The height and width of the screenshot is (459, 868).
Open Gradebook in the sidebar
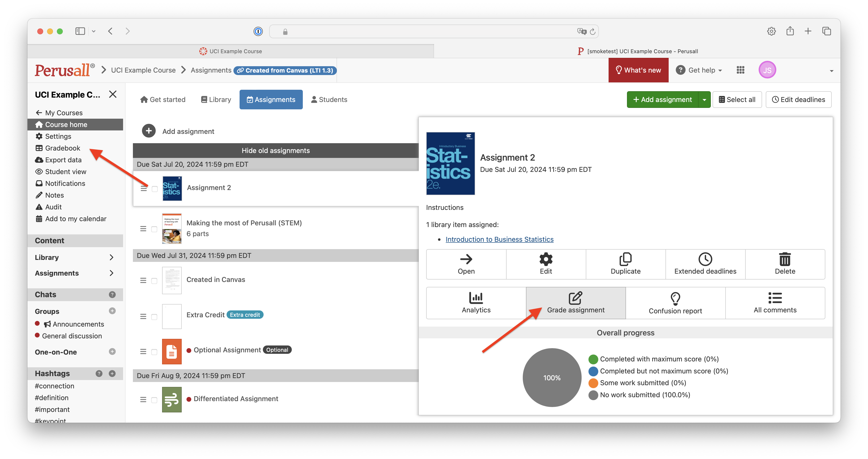click(63, 148)
